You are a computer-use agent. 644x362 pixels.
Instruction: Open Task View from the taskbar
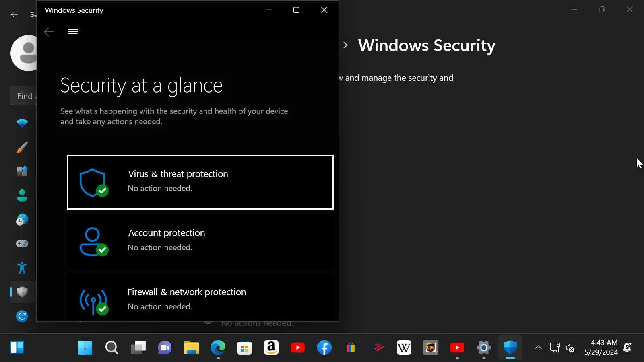click(x=138, y=348)
